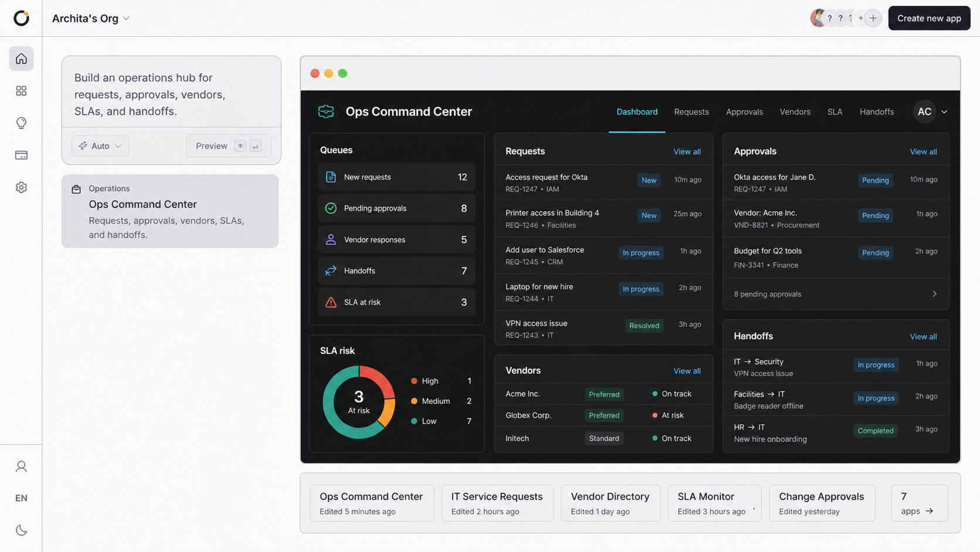The image size is (980, 552).
Task: Open the user profile icon in sidebar
Action: click(21, 466)
